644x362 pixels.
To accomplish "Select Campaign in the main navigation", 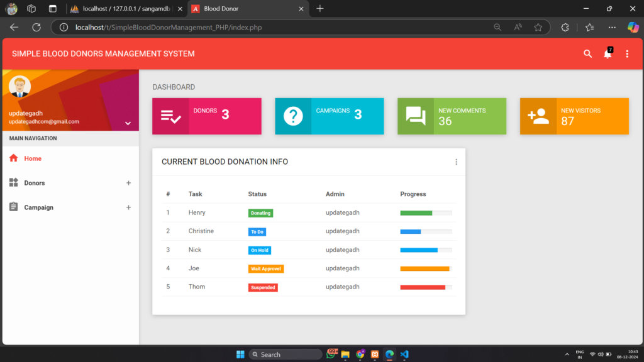I will [70, 207].
